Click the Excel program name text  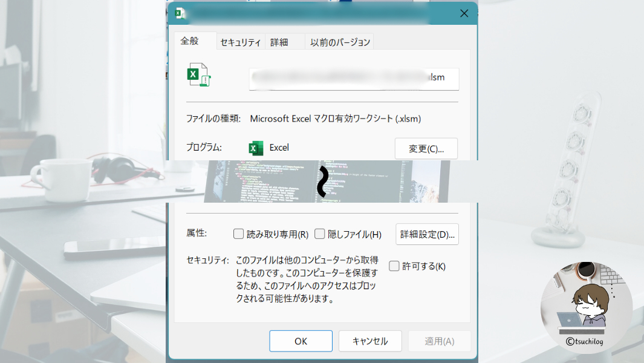[x=279, y=148]
